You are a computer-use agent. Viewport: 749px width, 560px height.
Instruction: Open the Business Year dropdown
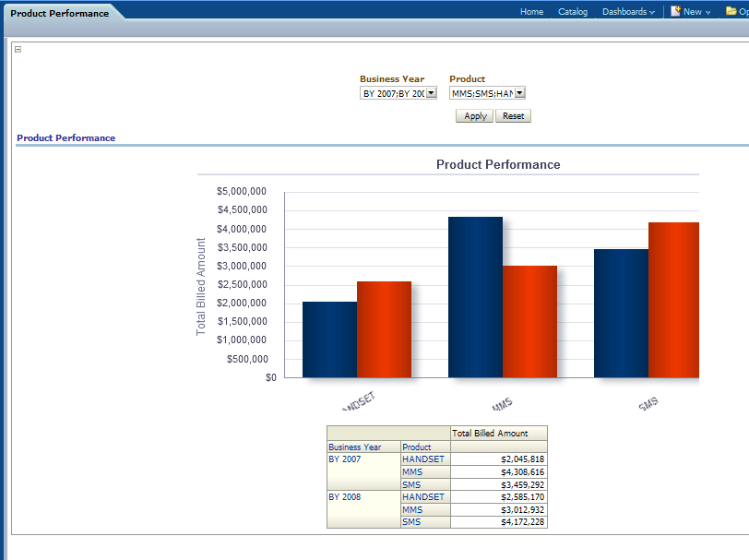click(430, 93)
